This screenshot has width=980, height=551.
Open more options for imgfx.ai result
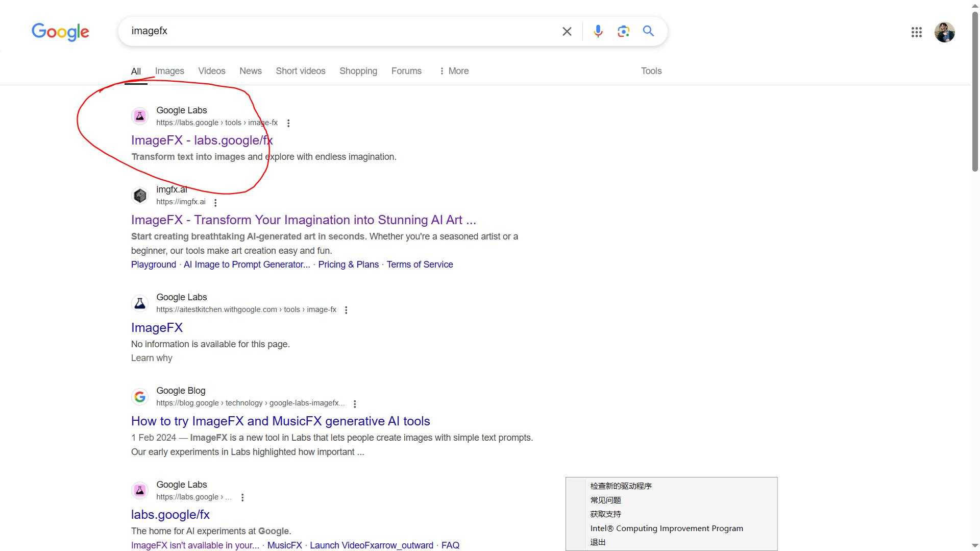pyautogui.click(x=215, y=203)
